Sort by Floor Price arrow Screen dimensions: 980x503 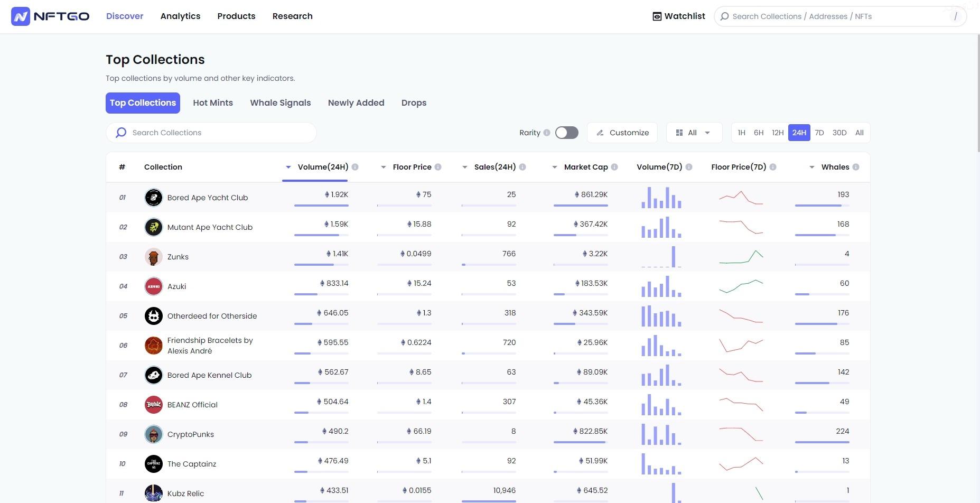(x=384, y=167)
